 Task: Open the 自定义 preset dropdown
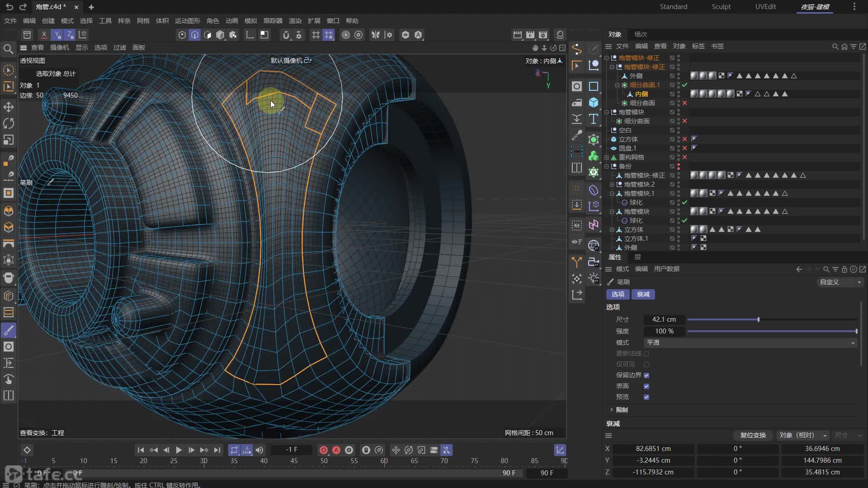[x=840, y=282]
